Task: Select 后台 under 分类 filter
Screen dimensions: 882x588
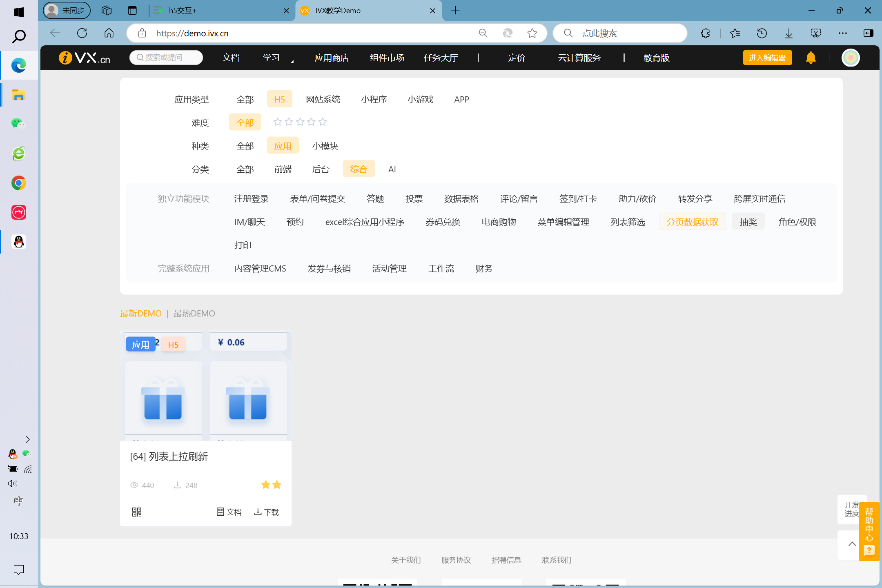Action: pos(321,169)
